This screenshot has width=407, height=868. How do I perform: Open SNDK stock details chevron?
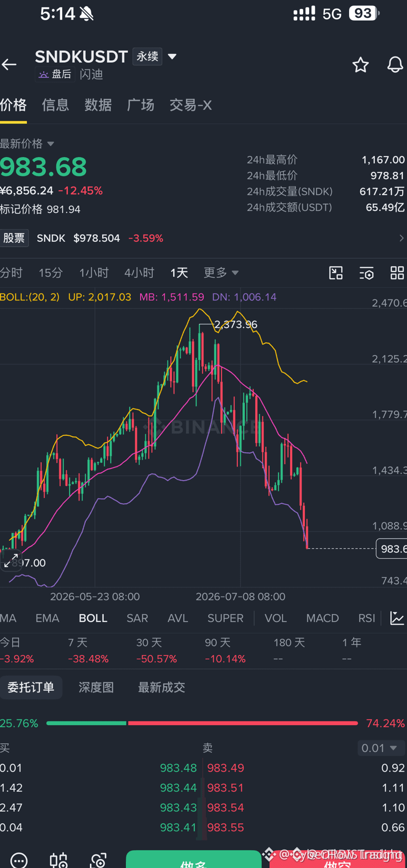(401, 238)
